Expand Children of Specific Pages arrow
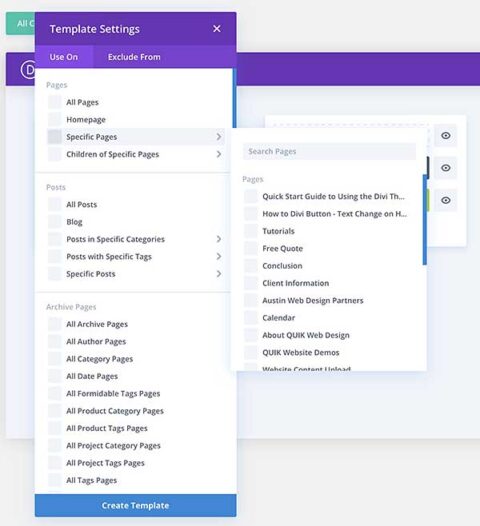 tap(219, 154)
